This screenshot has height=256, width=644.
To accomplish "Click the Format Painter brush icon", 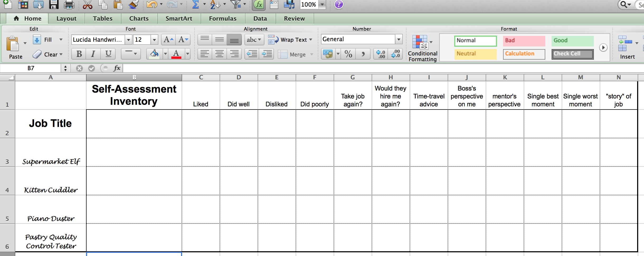I will pyautogui.click(x=134, y=4).
